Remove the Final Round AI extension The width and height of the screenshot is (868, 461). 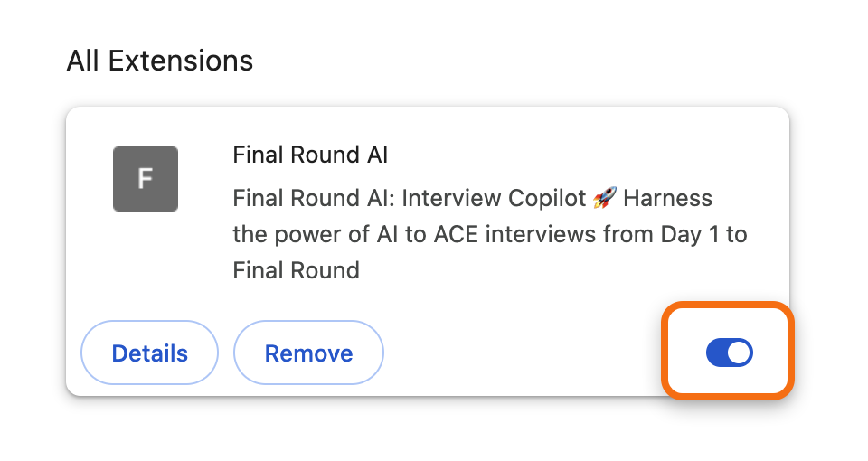coord(308,353)
